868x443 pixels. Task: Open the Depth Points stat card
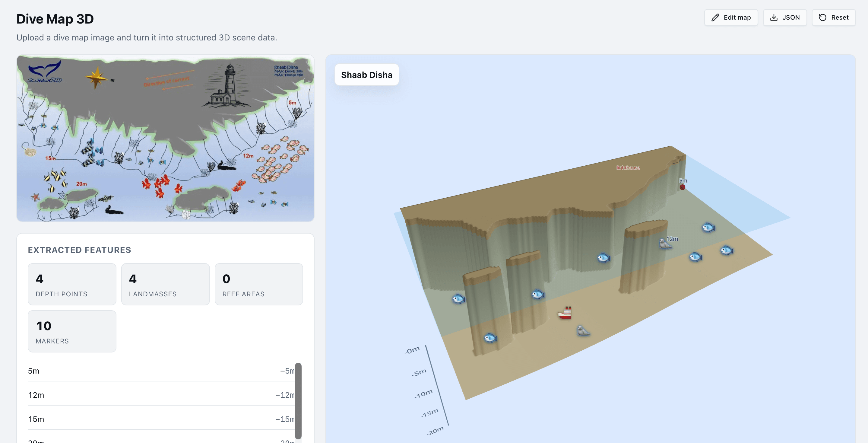pyautogui.click(x=72, y=284)
